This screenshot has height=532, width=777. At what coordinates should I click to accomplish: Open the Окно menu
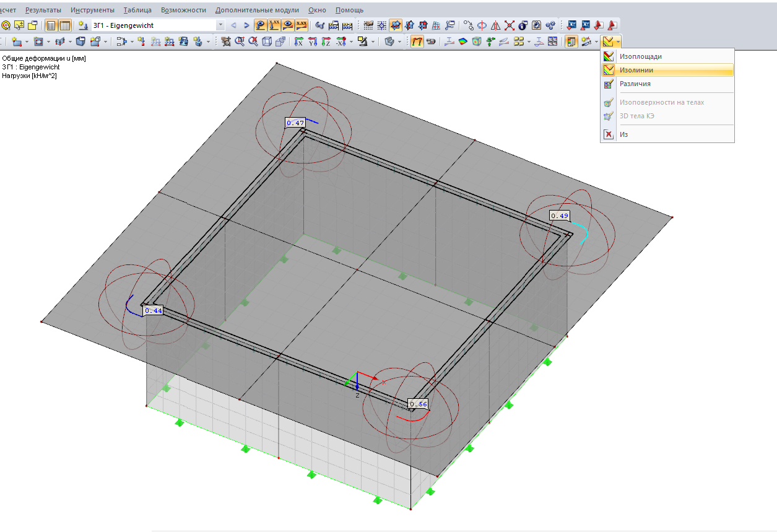click(x=317, y=10)
